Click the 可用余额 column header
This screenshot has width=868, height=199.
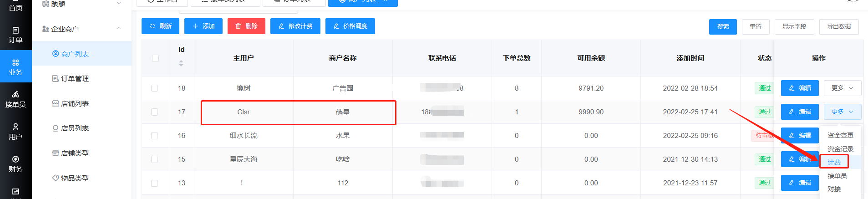pos(591,58)
